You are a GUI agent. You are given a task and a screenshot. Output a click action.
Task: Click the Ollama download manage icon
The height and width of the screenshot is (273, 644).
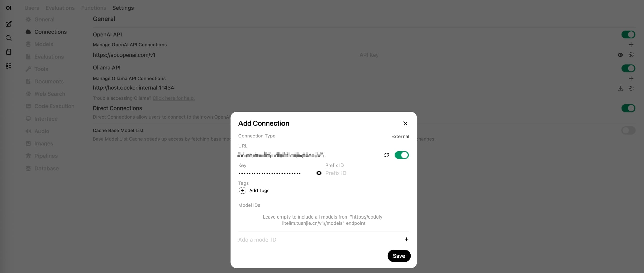[620, 88]
